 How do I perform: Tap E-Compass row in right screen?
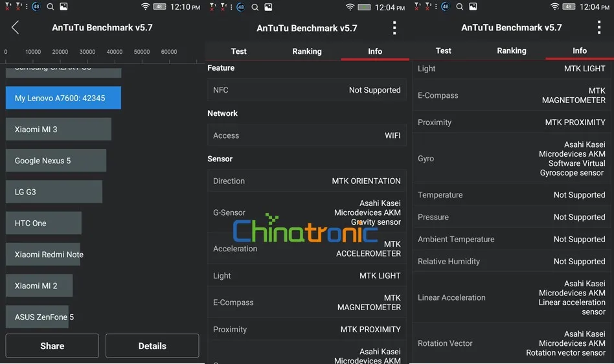tap(512, 95)
